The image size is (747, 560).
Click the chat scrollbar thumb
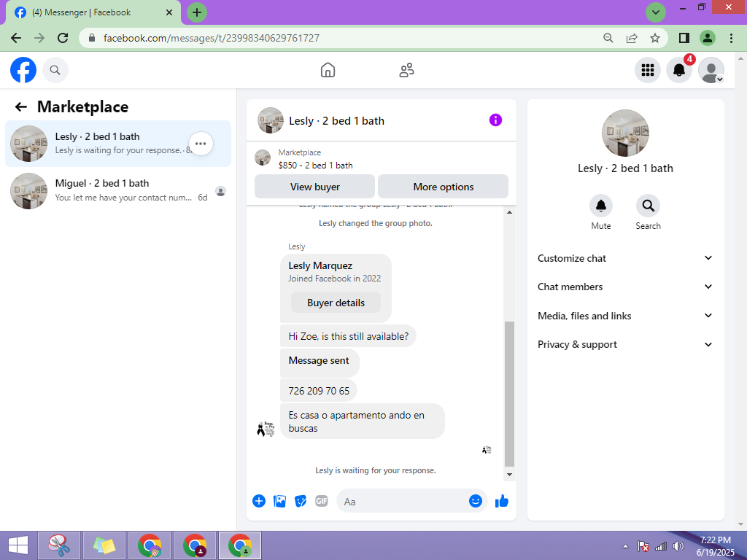[x=509, y=394]
